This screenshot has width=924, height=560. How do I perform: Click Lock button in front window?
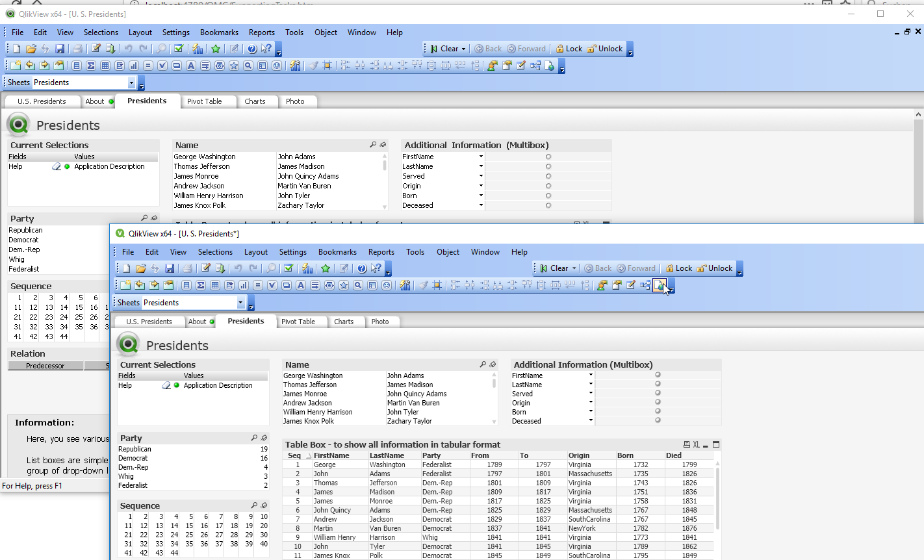tap(679, 268)
